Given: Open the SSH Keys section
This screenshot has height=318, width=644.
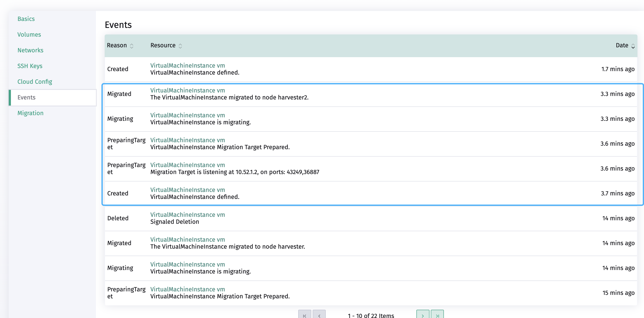Looking at the screenshot, I should coord(30,66).
